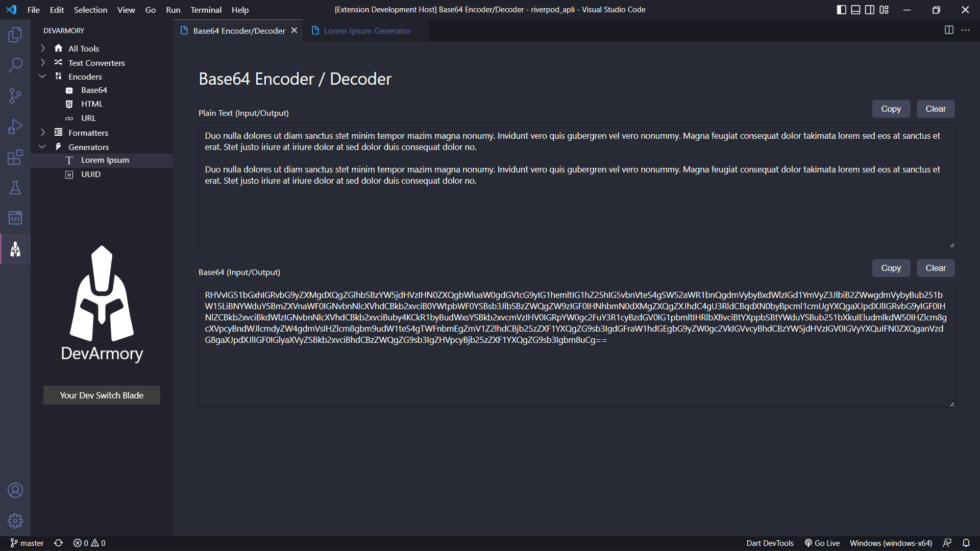This screenshot has height=551, width=980.
Task: Toggle Panel layout icon in title bar
Action: pyautogui.click(x=855, y=10)
